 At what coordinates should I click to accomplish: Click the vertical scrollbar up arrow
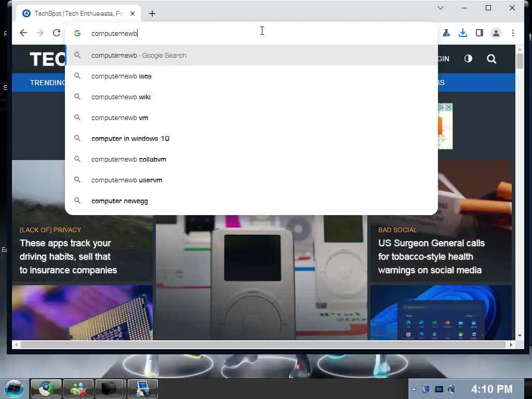coord(520,49)
